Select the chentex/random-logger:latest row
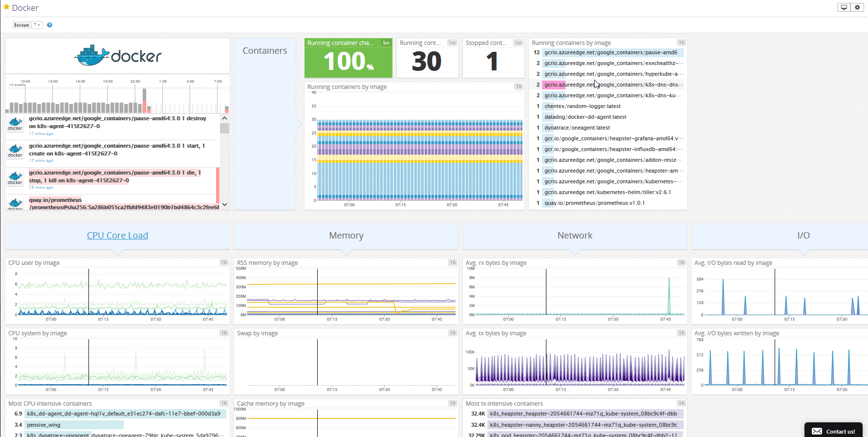Viewport: 868px width, 437px height. (608, 106)
